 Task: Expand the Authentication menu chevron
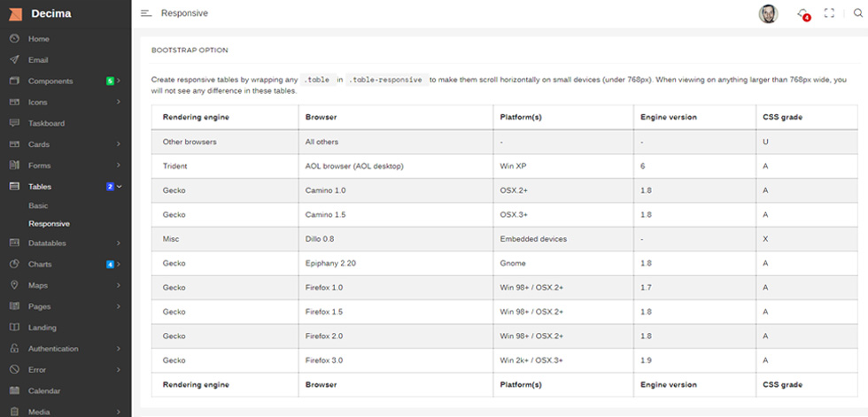pyautogui.click(x=119, y=349)
